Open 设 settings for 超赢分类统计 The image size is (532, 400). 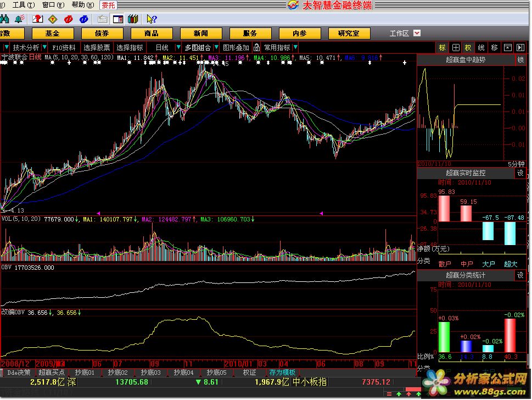520,275
